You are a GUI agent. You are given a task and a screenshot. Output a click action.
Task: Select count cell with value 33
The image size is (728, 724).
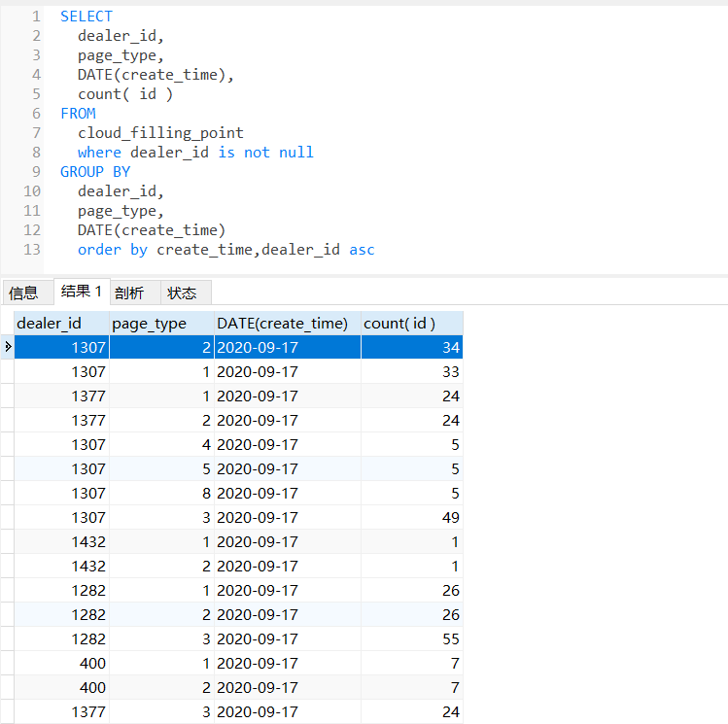tap(412, 372)
